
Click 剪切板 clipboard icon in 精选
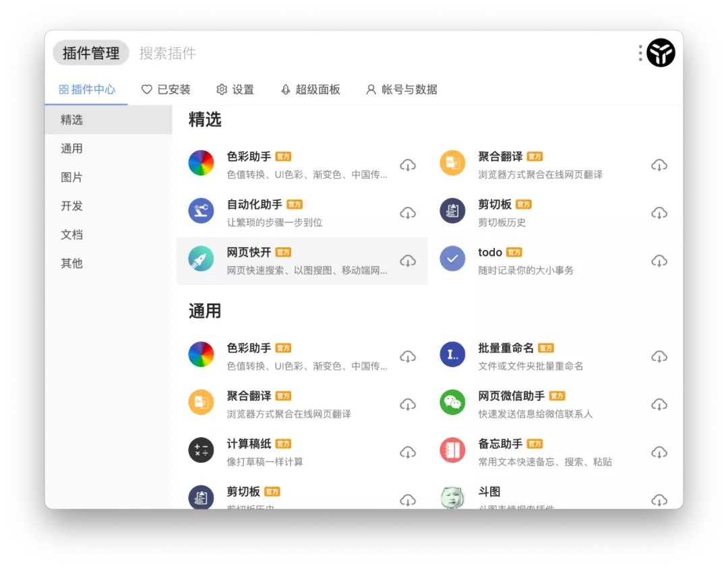click(453, 211)
